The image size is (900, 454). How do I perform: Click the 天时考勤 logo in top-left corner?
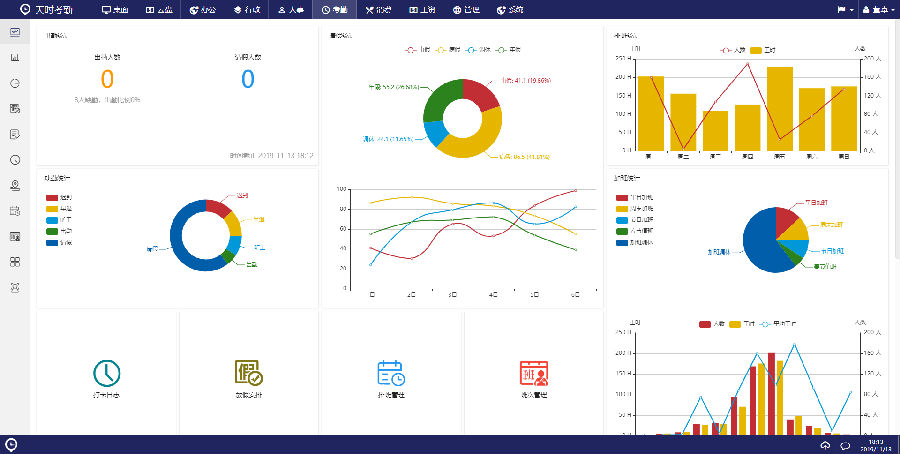point(46,10)
